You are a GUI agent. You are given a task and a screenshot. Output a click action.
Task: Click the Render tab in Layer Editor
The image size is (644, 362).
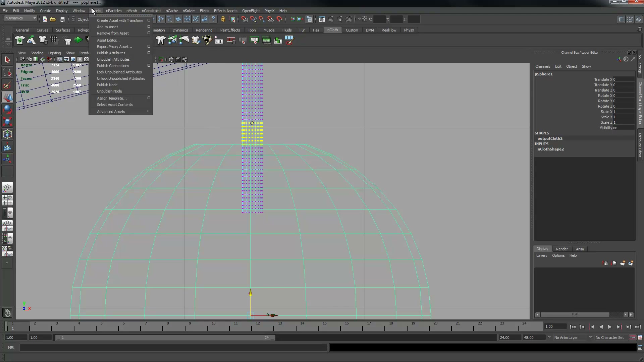pyautogui.click(x=562, y=249)
